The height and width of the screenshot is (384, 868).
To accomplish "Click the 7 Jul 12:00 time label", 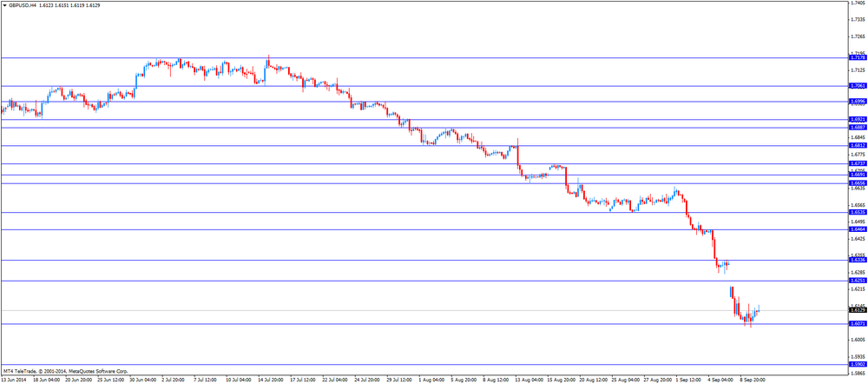I will tap(207, 381).
